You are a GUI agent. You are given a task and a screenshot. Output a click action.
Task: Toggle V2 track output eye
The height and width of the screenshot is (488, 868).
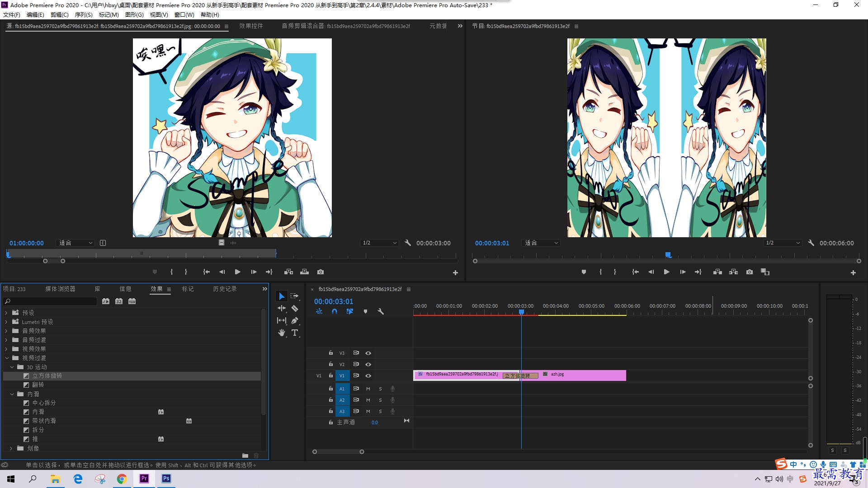click(x=368, y=364)
